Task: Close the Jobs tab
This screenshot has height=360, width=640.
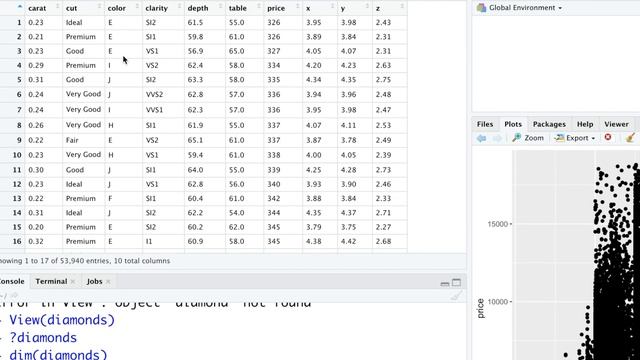Action: (108, 281)
